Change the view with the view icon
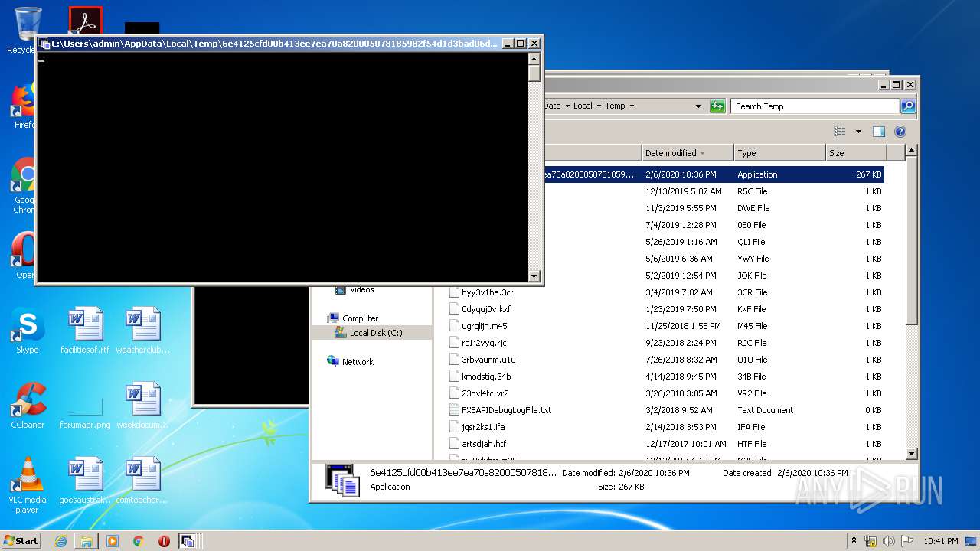This screenshot has height=551, width=980. coord(840,132)
